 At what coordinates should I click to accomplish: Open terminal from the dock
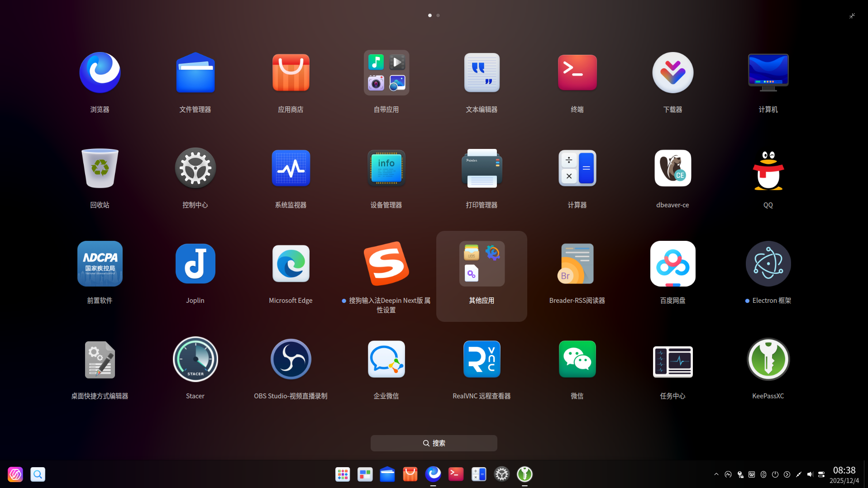click(456, 474)
